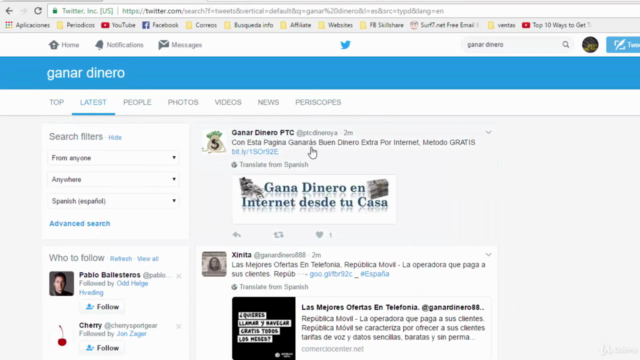Image resolution: width=640 pixels, height=360 pixels.
Task: Open the Anywhere location dropdown
Action: [x=113, y=180]
